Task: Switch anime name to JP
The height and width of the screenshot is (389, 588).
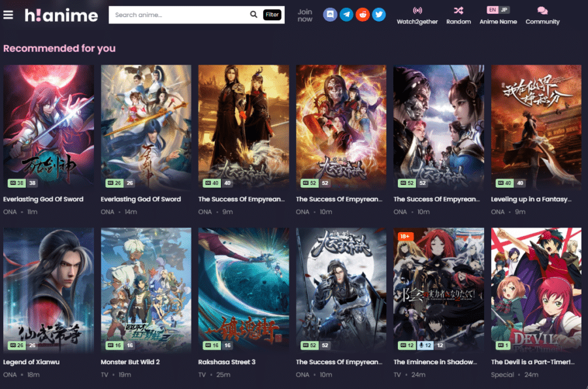Action: [x=504, y=10]
